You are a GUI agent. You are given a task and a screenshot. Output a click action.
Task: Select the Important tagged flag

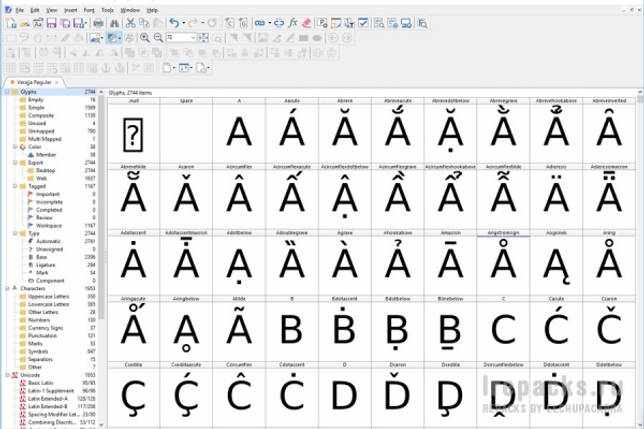48,194
